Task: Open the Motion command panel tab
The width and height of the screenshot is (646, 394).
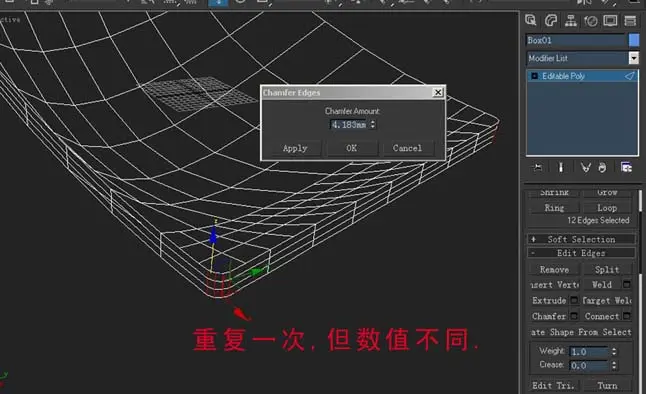Action: pos(591,21)
